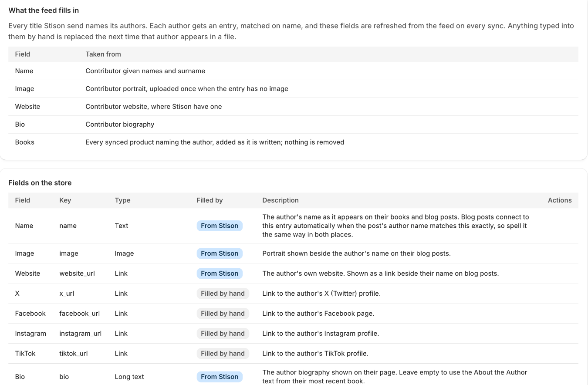Click the 'Instagram' field name in the store table
This screenshot has width=588, height=385.
click(30, 334)
